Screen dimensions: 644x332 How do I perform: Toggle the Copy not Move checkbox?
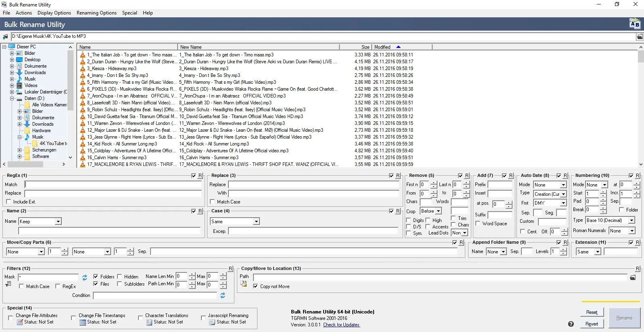pyautogui.click(x=255, y=286)
